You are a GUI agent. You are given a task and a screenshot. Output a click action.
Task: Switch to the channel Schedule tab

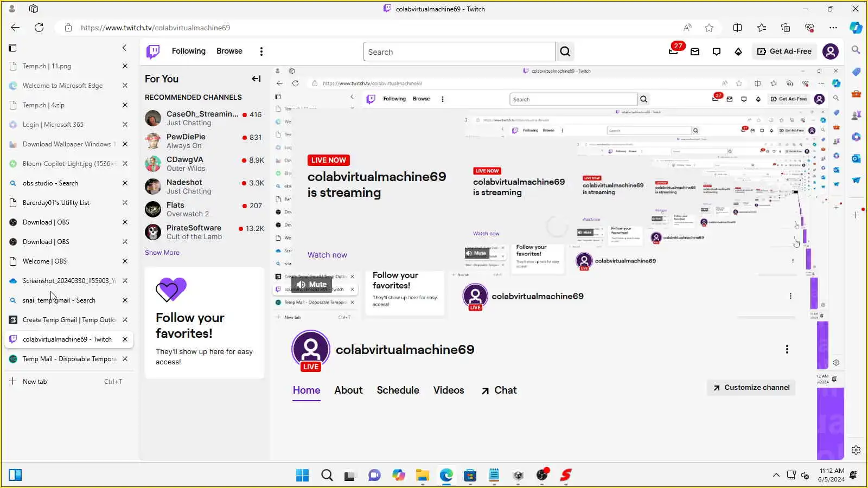tap(398, 390)
